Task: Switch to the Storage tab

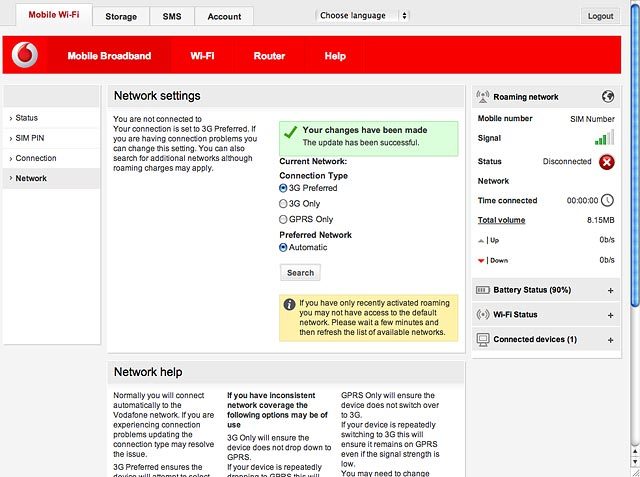Action: [x=121, y=16]
